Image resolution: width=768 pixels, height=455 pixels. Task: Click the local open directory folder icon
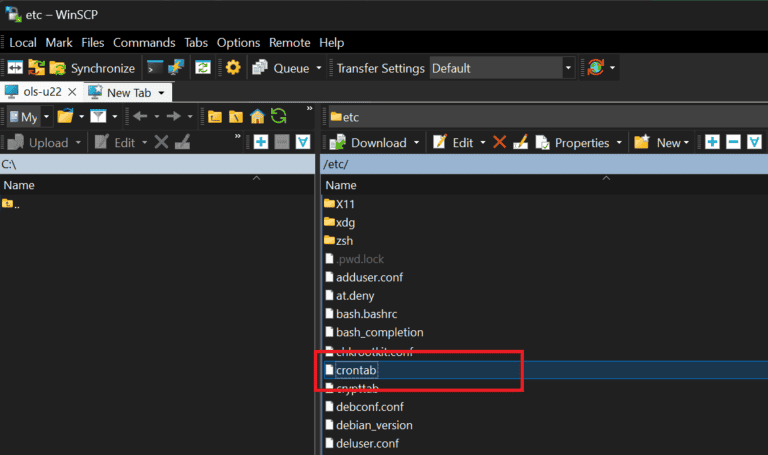click(65, 117)
